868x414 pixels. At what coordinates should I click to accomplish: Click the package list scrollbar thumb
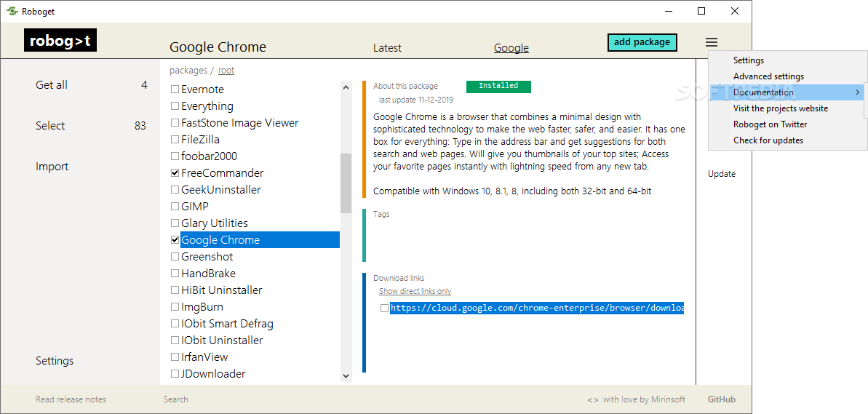[346, 183]
